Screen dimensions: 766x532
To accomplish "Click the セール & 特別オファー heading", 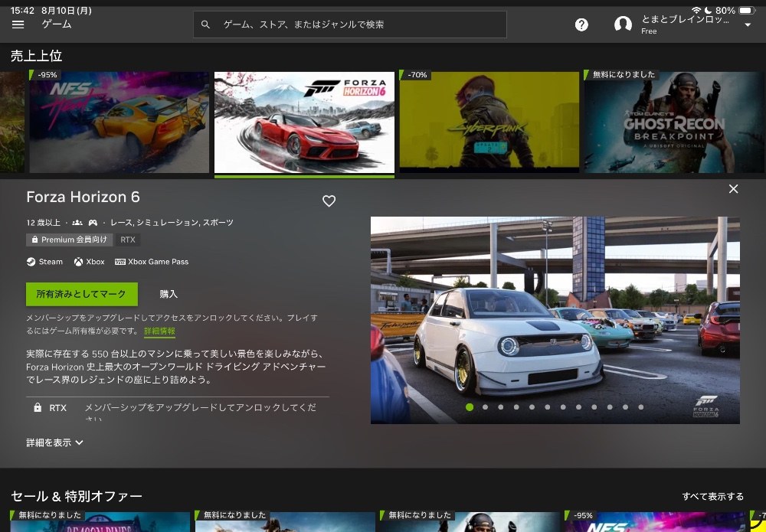I will point(77,496).
